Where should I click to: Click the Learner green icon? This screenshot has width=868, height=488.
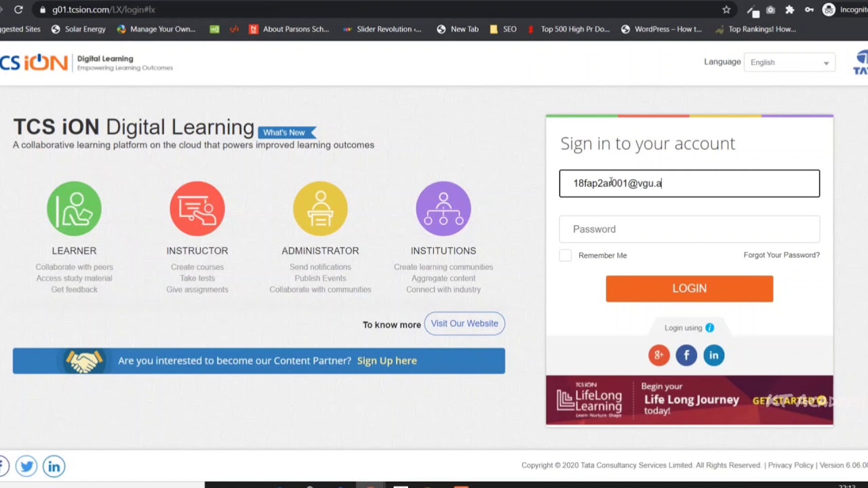point(74,209)
